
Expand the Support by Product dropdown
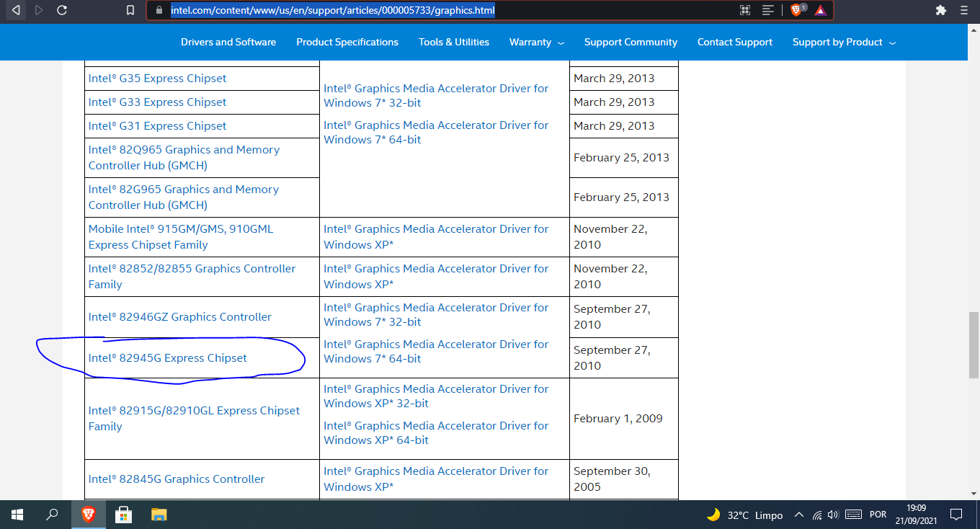coord(844,43)
